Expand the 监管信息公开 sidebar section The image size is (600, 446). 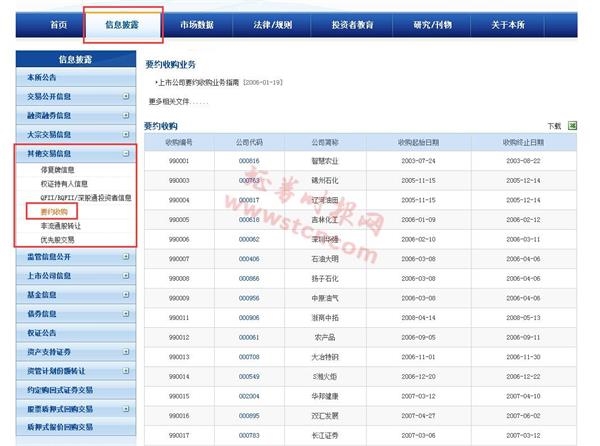coord(125,257)
